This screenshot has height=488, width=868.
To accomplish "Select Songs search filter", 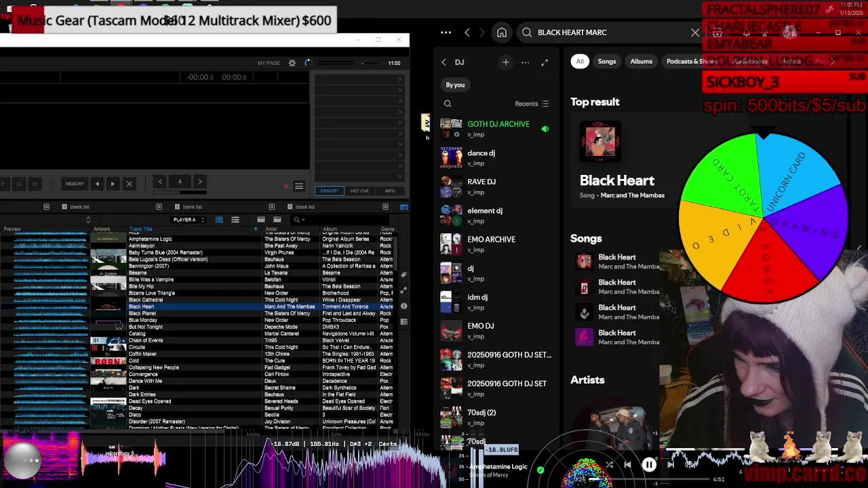I will pyautogui.click(x=607, y=62).
